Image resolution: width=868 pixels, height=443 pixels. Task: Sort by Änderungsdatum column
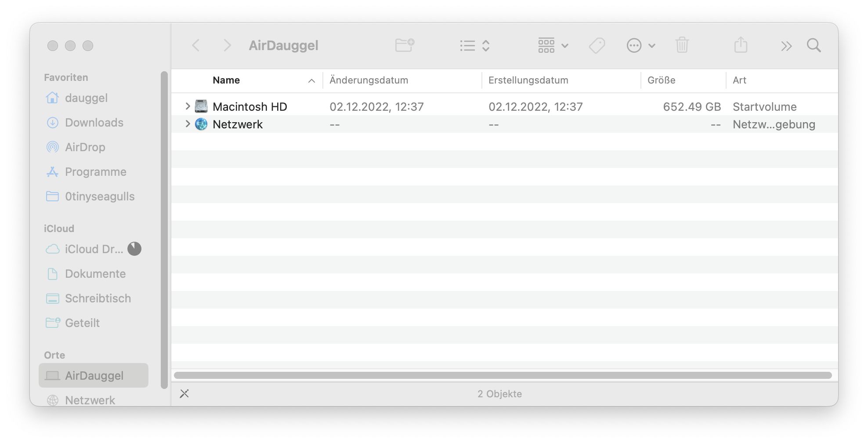click(369, 80)
